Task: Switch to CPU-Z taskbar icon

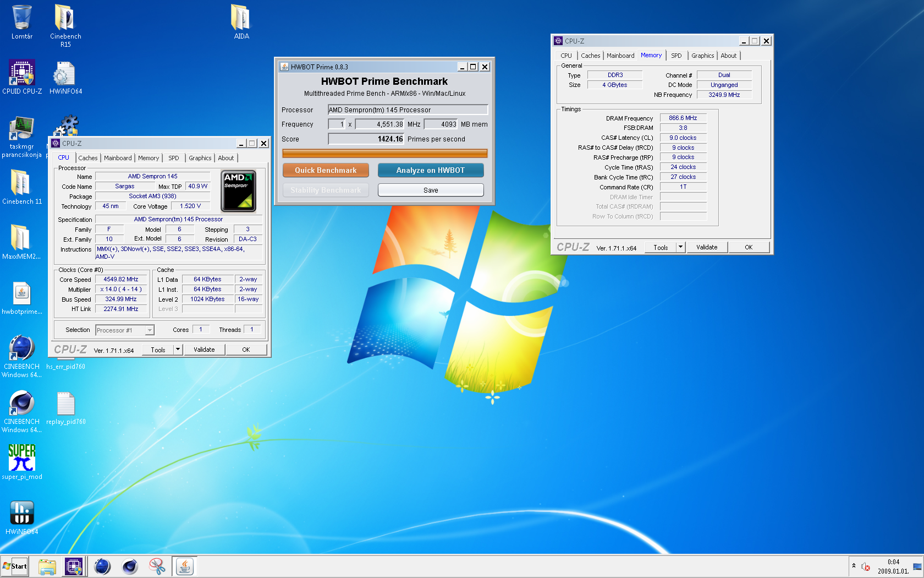Action: (x=74, y=566)
